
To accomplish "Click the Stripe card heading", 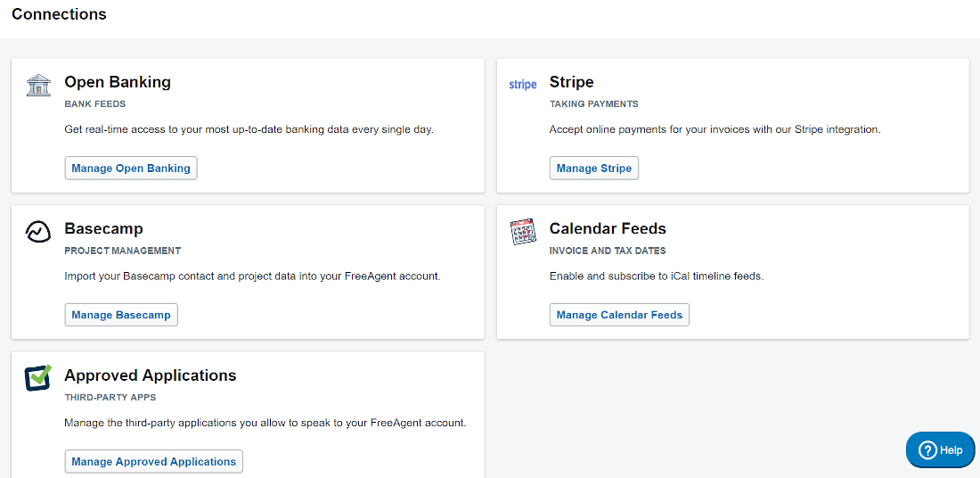I will point(571,82).
